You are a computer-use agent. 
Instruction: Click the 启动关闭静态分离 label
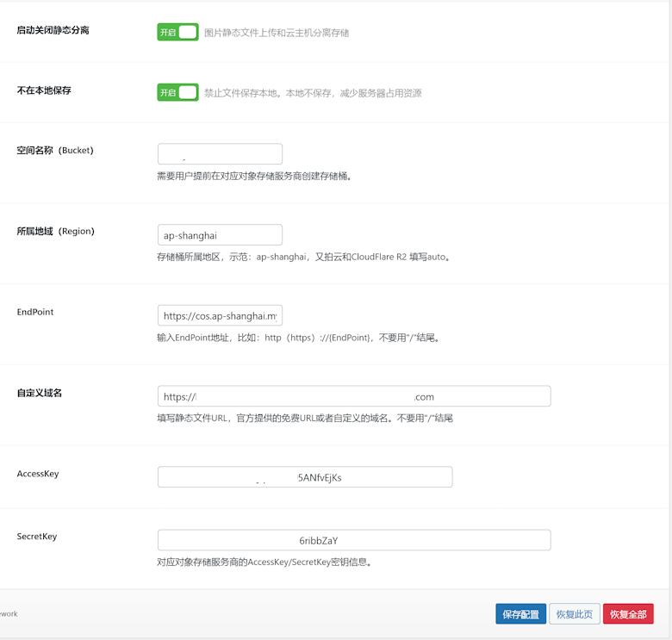[x=53, y=30]
